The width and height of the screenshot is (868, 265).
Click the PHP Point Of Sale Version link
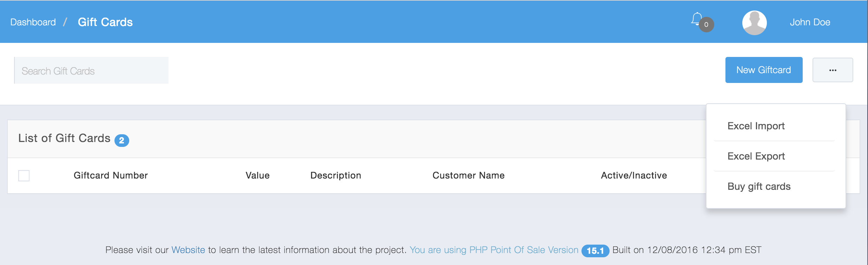coord(494,250)
